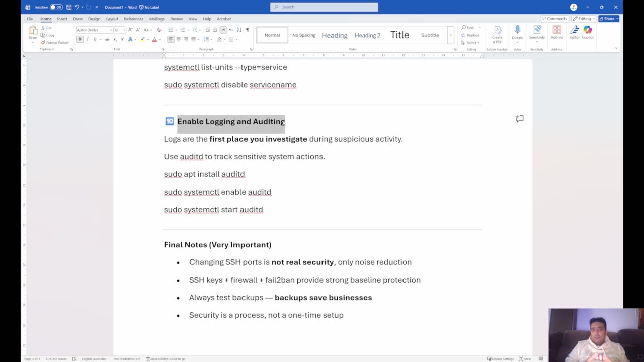Click the Search box in title bar
This screenshot has height=362, width=644.
324,7
